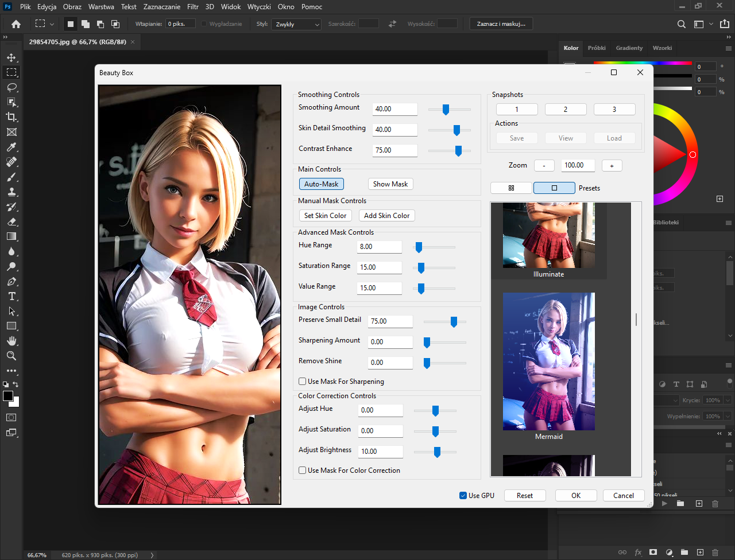
Task: Select the Move tool
Action: click(11, 57)
